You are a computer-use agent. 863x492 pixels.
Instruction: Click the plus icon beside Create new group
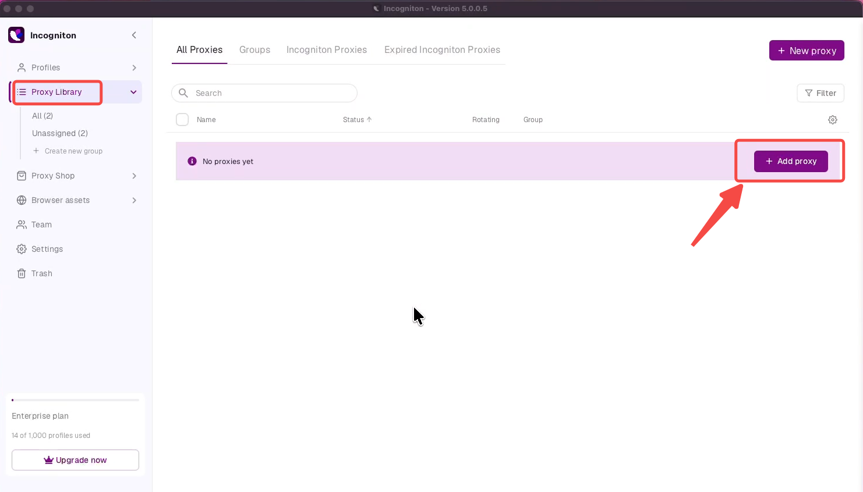point(36,150)
